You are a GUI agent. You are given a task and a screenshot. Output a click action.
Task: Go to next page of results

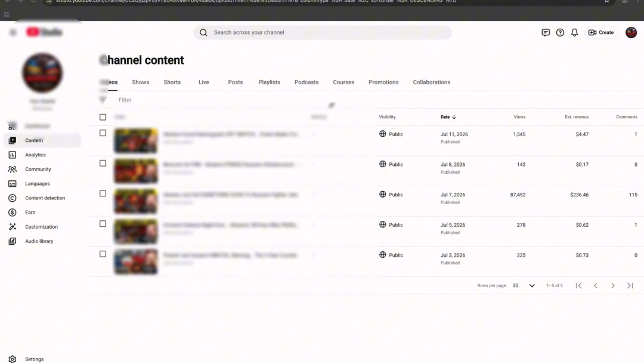[613, 286]
